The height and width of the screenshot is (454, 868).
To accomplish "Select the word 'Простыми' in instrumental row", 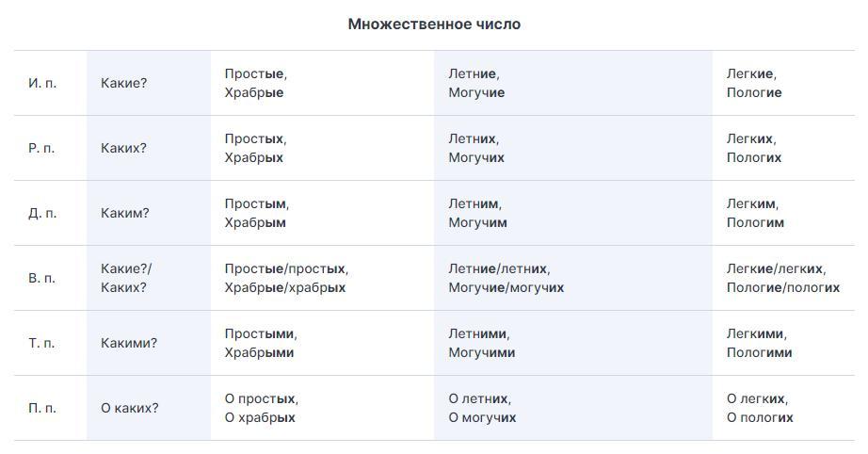I will [260, 333].
